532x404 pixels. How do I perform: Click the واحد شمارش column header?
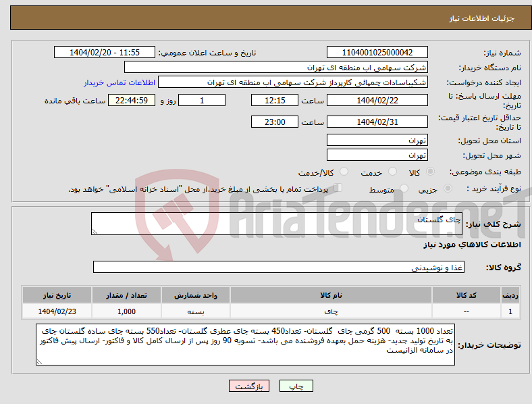196,295
